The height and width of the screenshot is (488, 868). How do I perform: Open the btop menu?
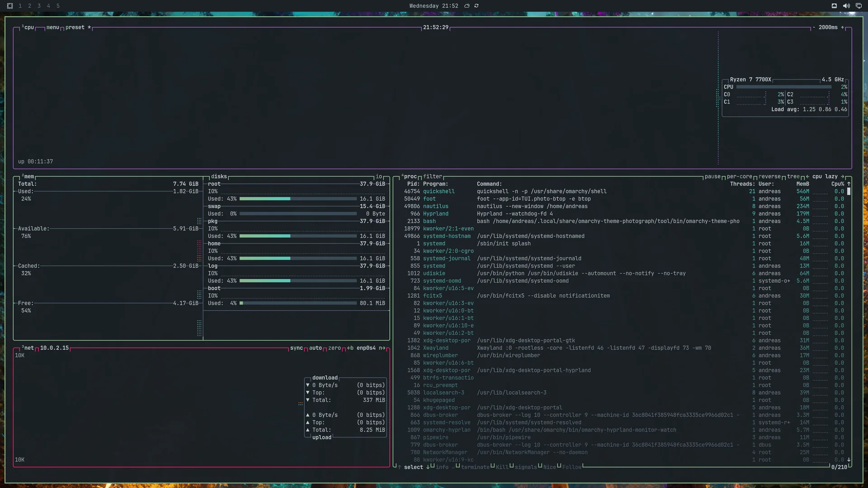coord(53,28)
